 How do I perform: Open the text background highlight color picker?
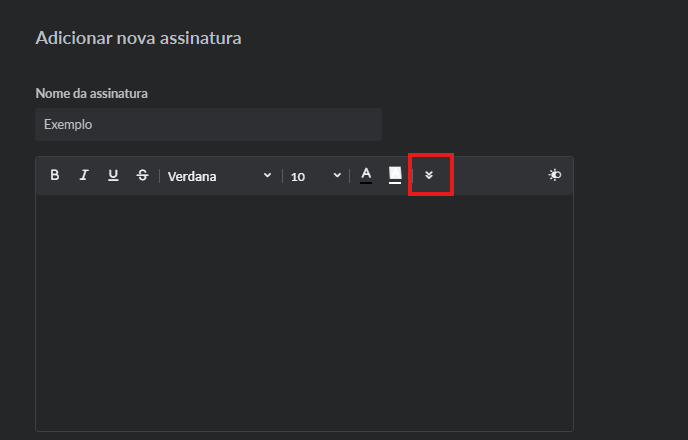[395, 175]
